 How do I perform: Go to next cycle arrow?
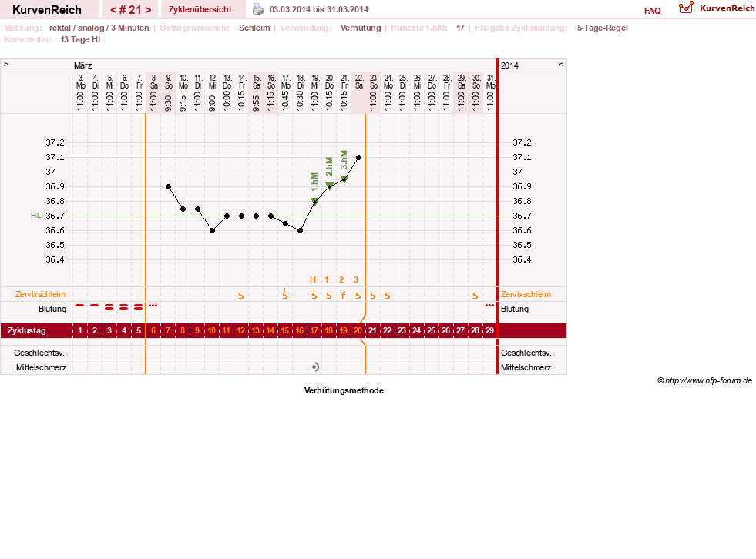[148, 10]
